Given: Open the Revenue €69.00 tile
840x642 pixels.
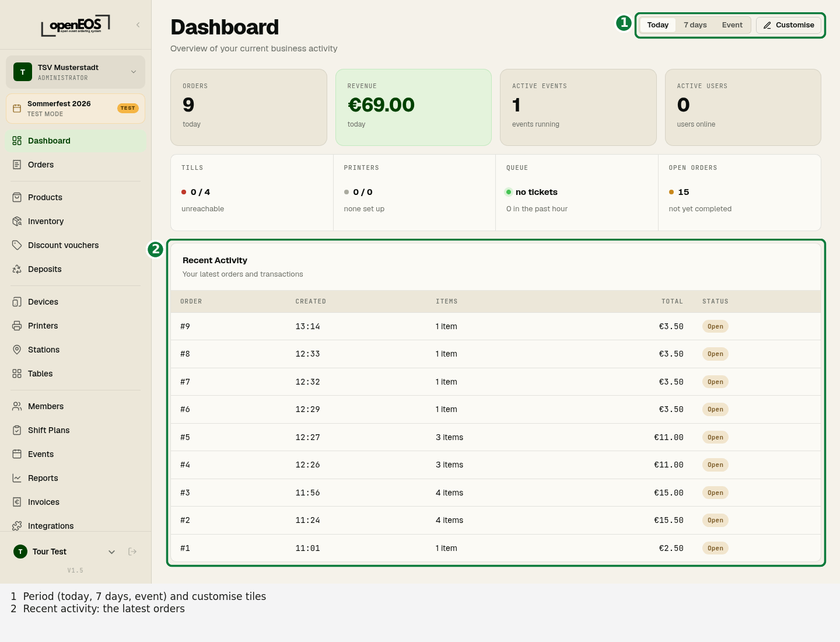Looking at the screenshot, I should pos(414,107).
